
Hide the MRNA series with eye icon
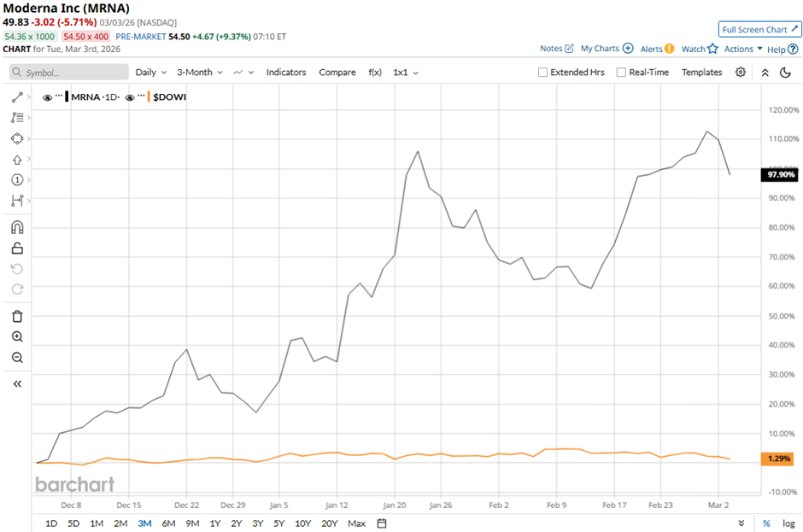[47, 97]
